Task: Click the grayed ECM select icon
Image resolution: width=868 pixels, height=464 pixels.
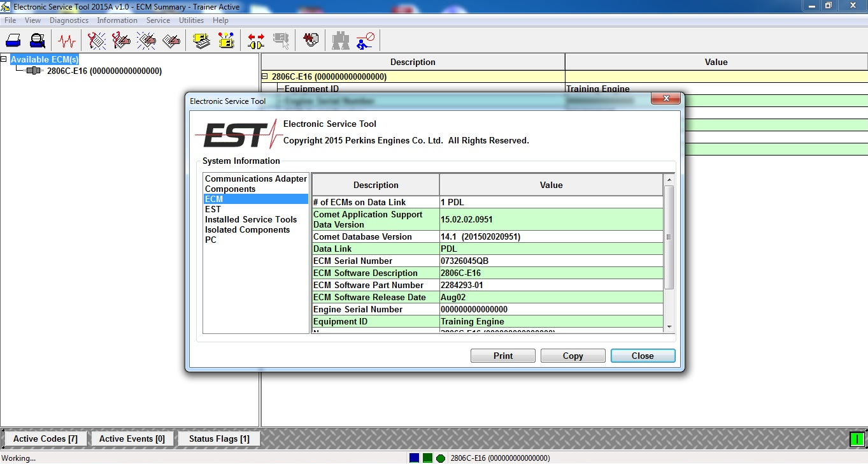Action: click(281, 41)
